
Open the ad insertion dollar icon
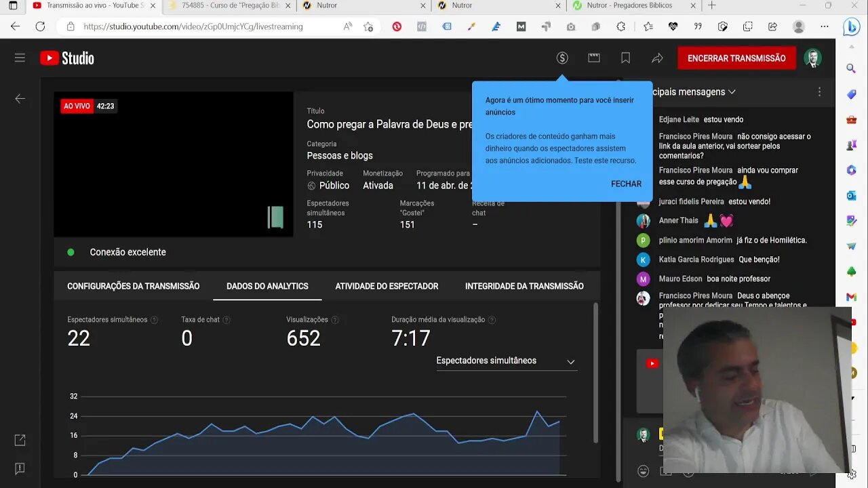pos(562,58)
